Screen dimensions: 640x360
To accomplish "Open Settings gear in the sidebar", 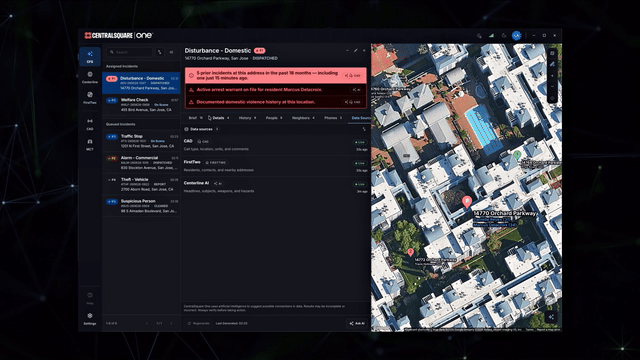I will point(90,319).
